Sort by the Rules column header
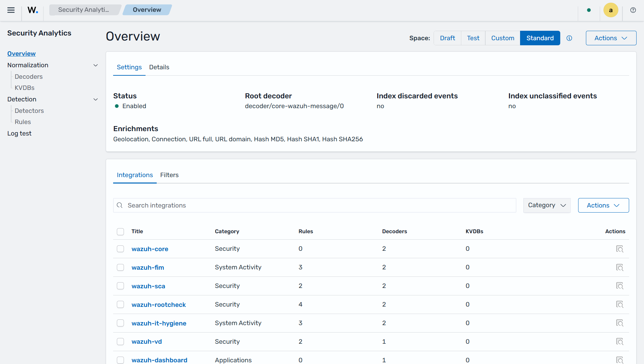This screenshot has height=364, width=644. pyautogui.click(x=306, y=232)
